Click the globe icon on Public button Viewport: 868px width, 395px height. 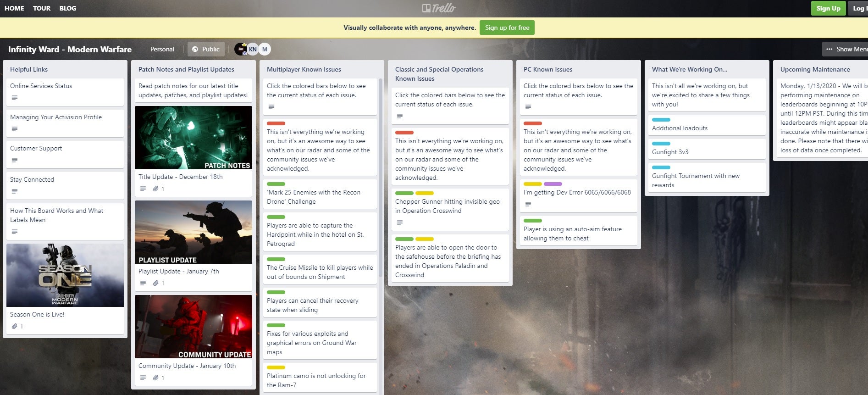click(195, 49)
